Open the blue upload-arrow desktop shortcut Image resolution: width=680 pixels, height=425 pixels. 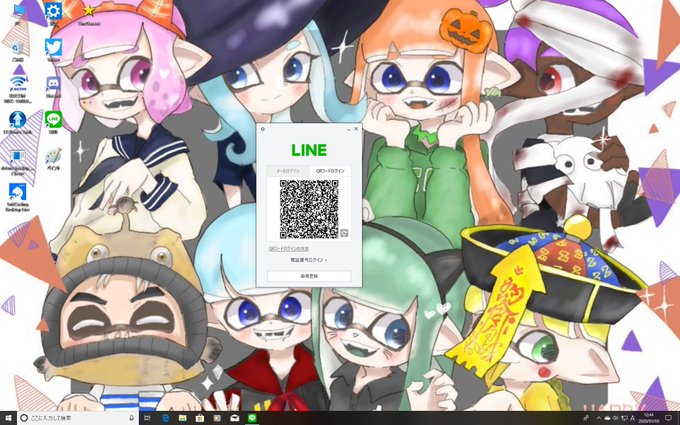pyautogui.click(x=18, y=122)
